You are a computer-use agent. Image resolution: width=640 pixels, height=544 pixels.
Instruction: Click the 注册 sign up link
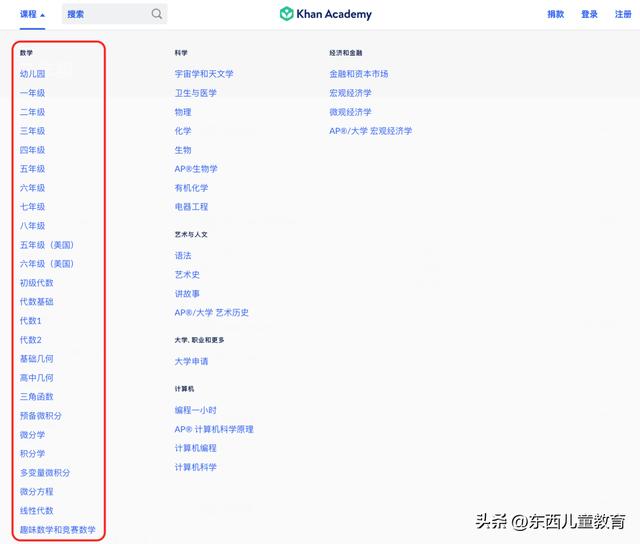(623, 14)
